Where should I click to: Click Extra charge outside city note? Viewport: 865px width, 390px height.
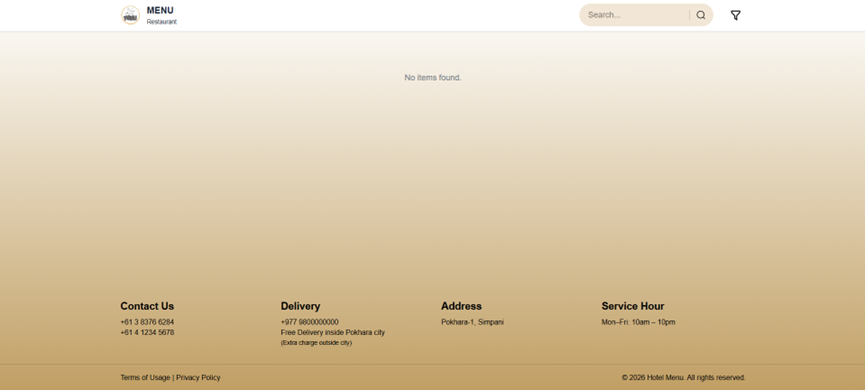pos(316,343)
